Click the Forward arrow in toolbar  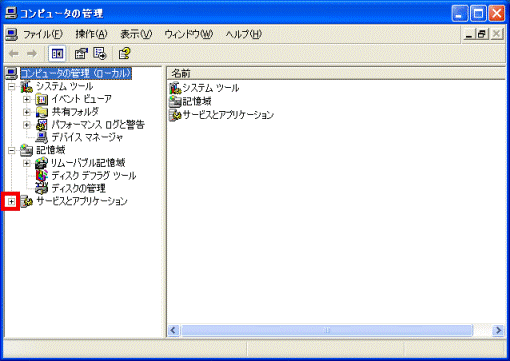point(32,53)
